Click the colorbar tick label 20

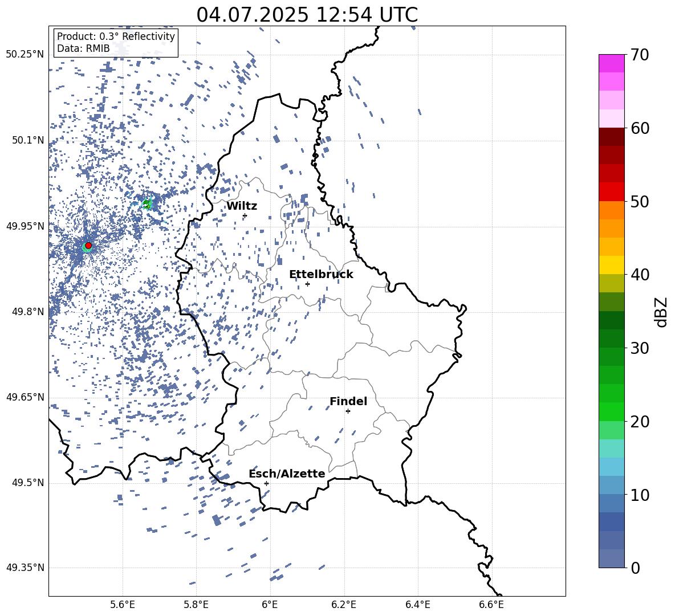(640, 422)
